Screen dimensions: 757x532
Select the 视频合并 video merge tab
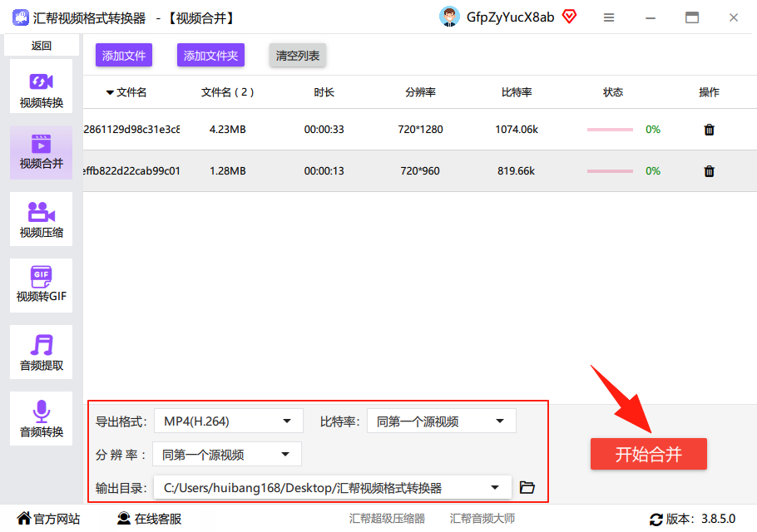[41, 153]
